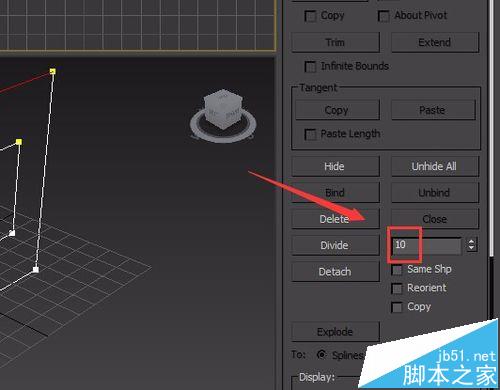The height and width of the screenshot is (390, 500).
Task: Click the Detach button
Action: click(x=335, y=272)
